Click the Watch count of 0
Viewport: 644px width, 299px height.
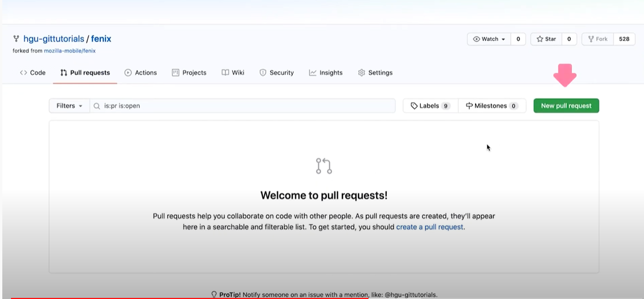(518, 39)
